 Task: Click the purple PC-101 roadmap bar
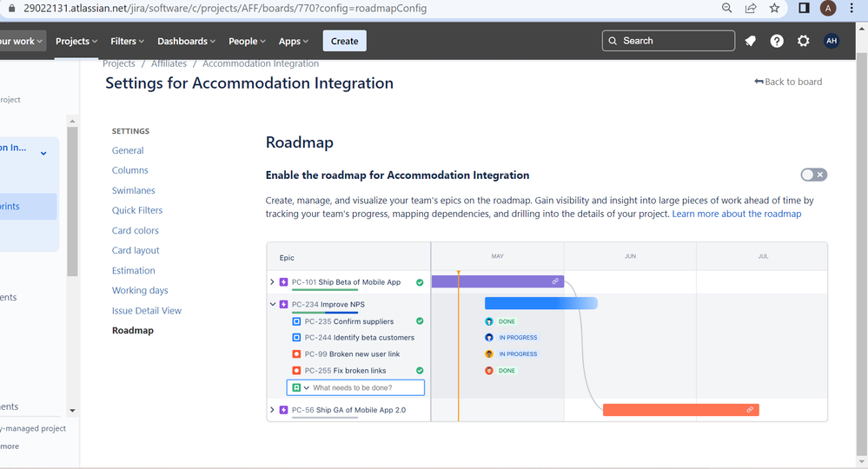tap(498, 281)
